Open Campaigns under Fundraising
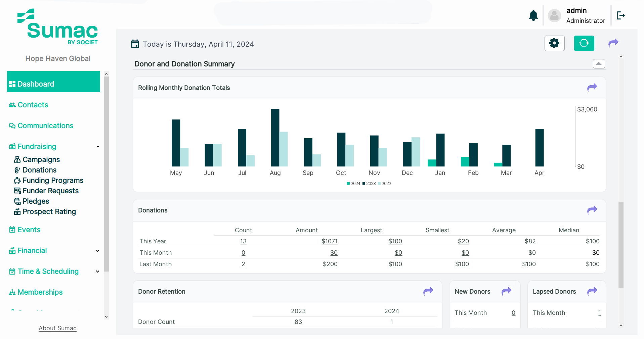The image size is (644, 339). 41,160
